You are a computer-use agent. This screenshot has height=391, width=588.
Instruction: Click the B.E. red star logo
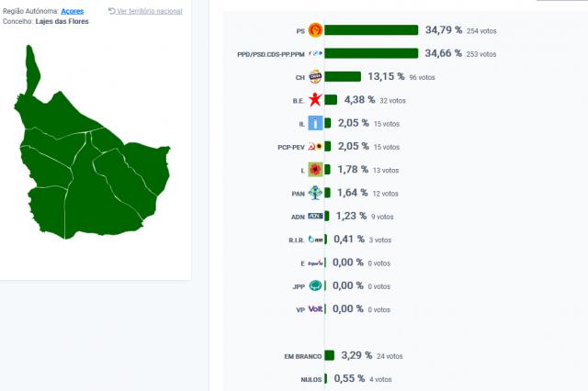pyautogui.click(x=315, y=100)
